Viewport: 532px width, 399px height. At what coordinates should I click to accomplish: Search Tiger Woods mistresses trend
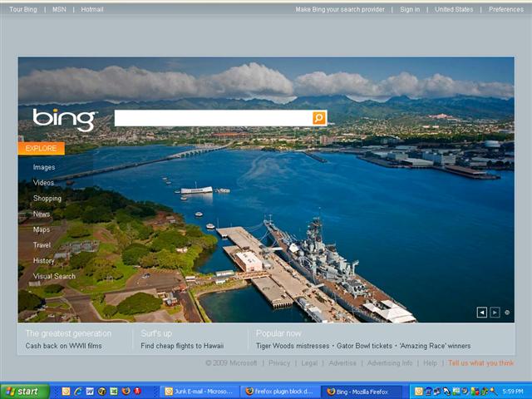click(x=293, y=346)
